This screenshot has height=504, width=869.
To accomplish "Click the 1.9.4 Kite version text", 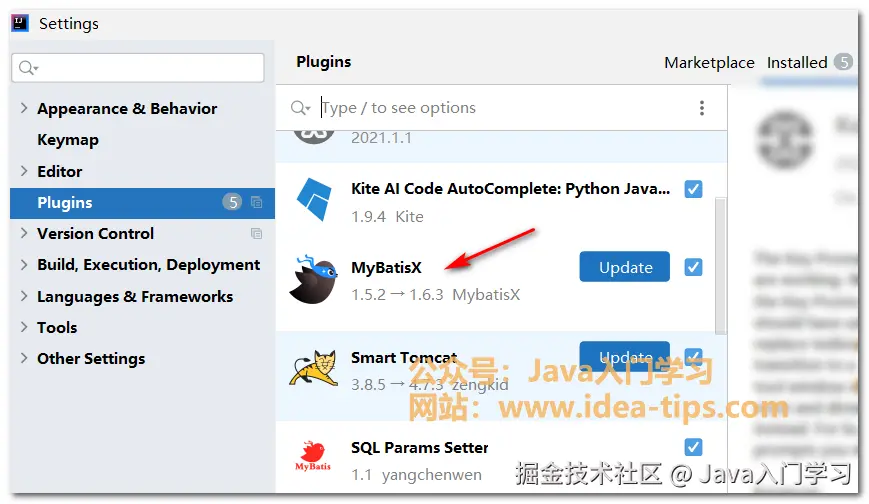I will [x=387, y=216].
